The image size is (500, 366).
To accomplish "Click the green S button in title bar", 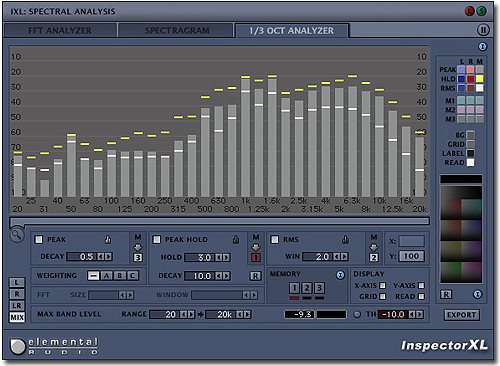I will [481, 11].
